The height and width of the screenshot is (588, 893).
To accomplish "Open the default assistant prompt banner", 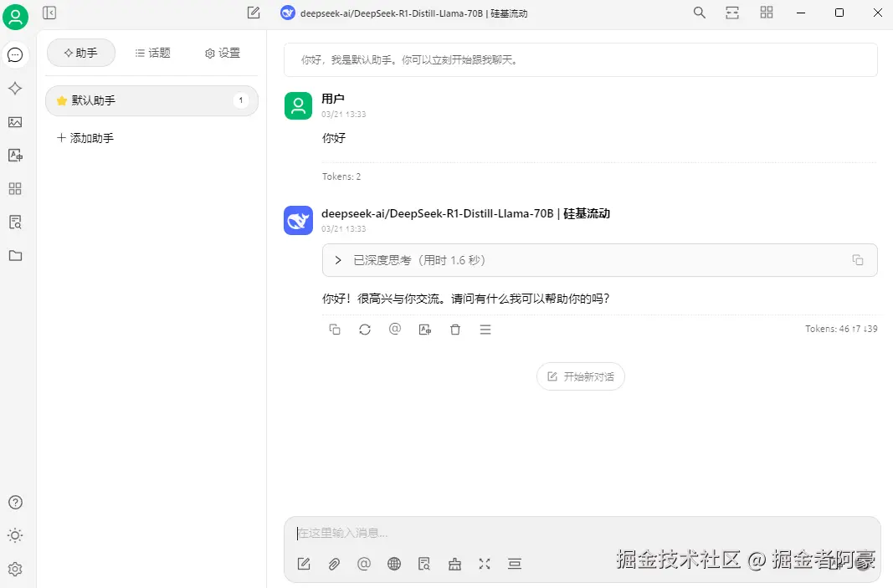I will pyautogui.click(x=580, y=59).
